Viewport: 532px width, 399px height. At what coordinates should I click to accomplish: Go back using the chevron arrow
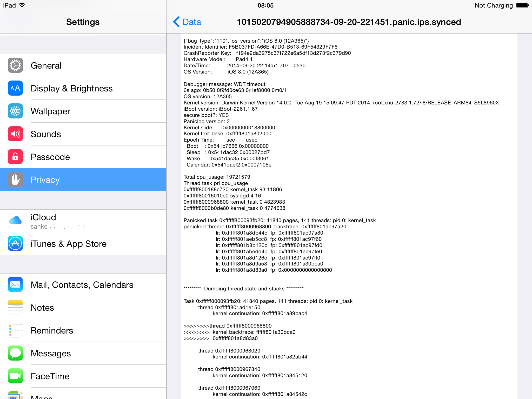(176, 22)
